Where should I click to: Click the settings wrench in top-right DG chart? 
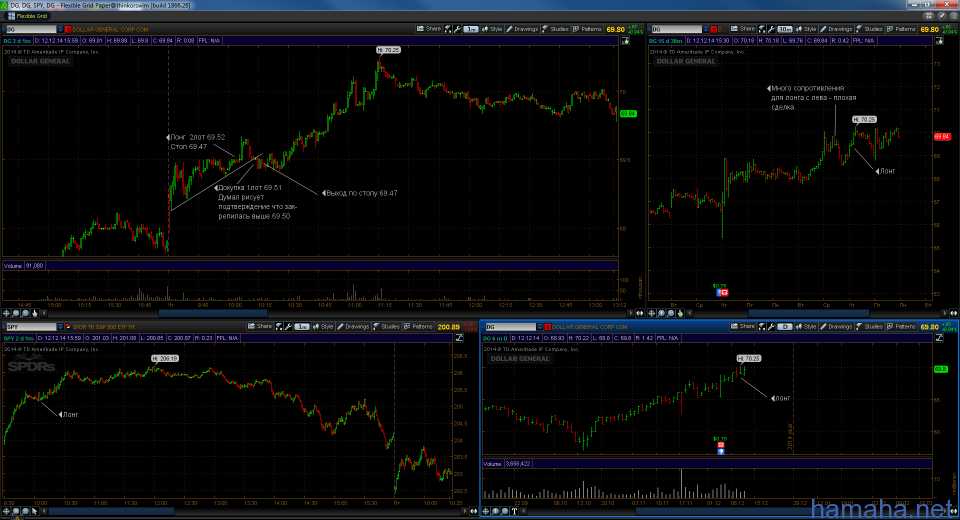pyautogui.click(x=771, y=29)
